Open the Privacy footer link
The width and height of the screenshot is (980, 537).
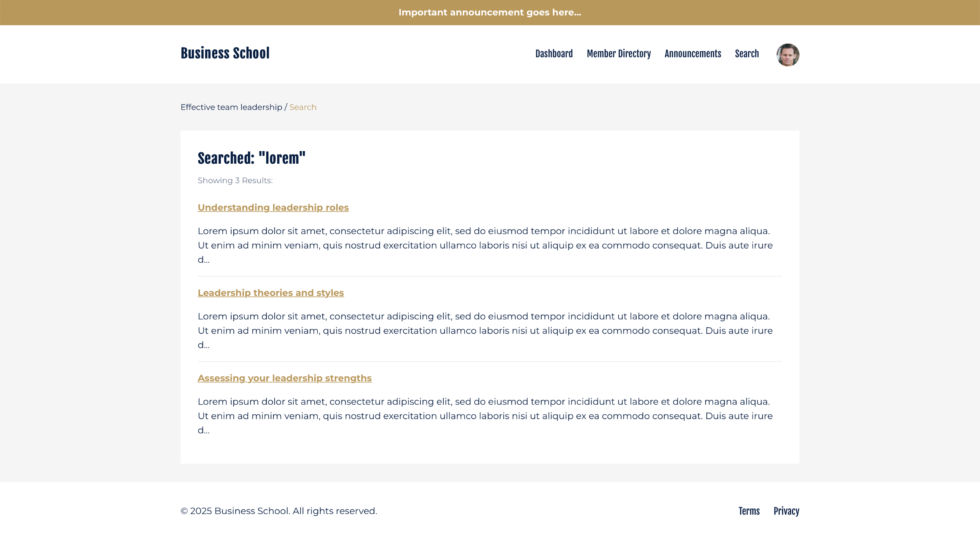pos(786,511)
